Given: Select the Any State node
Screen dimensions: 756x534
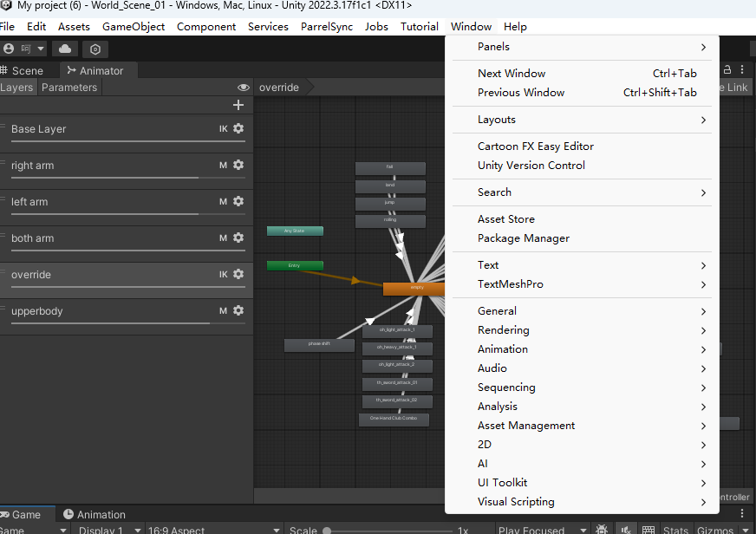Looking at the screenshot, I should coord(295,231).
